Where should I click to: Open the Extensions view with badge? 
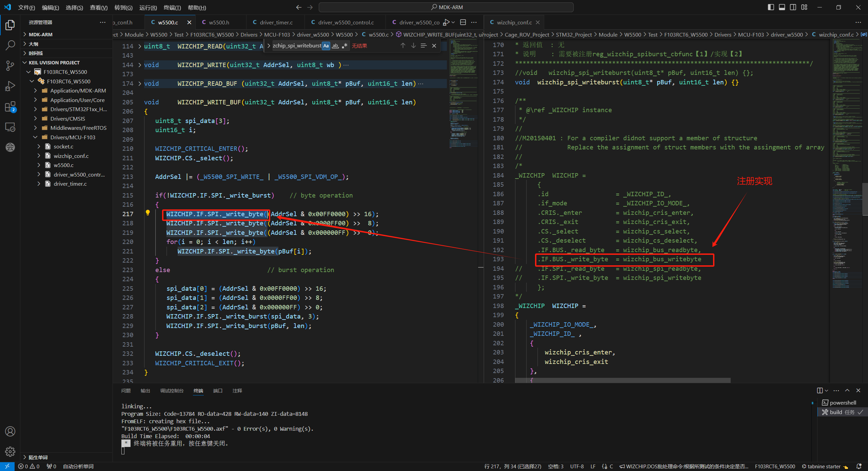(10, 107)
